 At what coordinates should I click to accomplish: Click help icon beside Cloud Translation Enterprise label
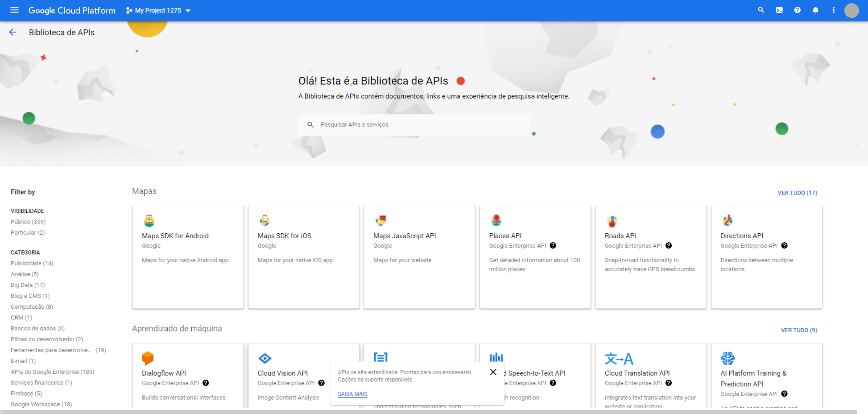click(x=669, y=383)
